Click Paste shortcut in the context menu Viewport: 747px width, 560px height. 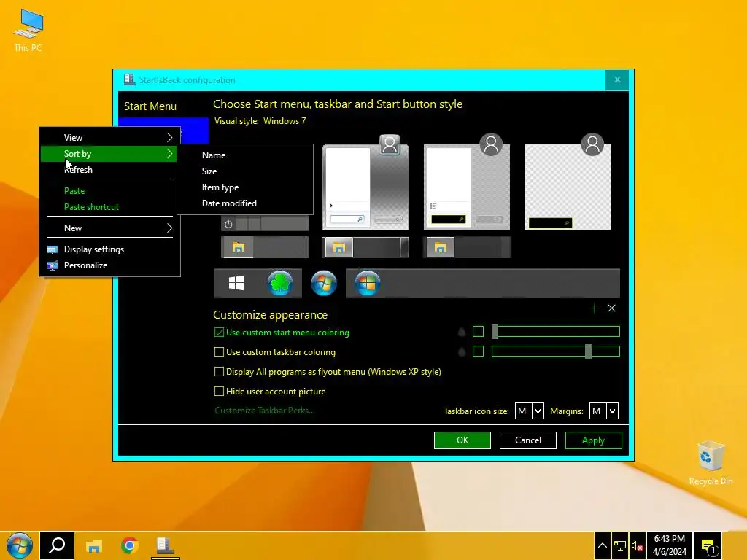click(109, 207)
